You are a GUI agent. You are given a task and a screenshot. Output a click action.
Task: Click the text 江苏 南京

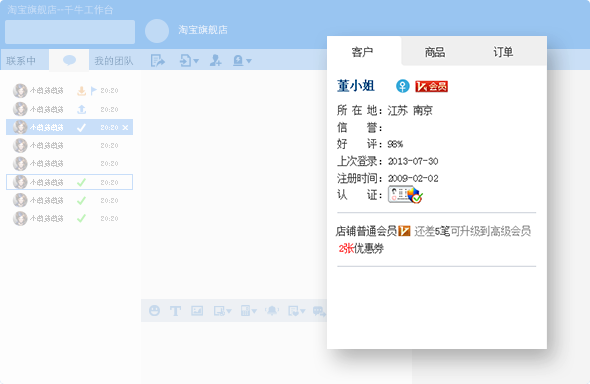pos(410,111)
